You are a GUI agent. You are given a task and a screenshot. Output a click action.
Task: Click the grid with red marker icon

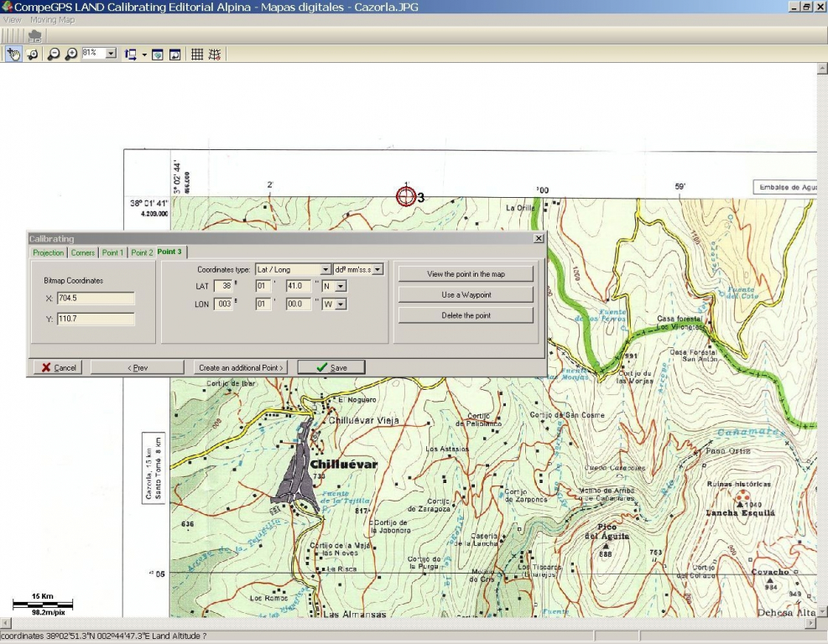click(215, 54)
